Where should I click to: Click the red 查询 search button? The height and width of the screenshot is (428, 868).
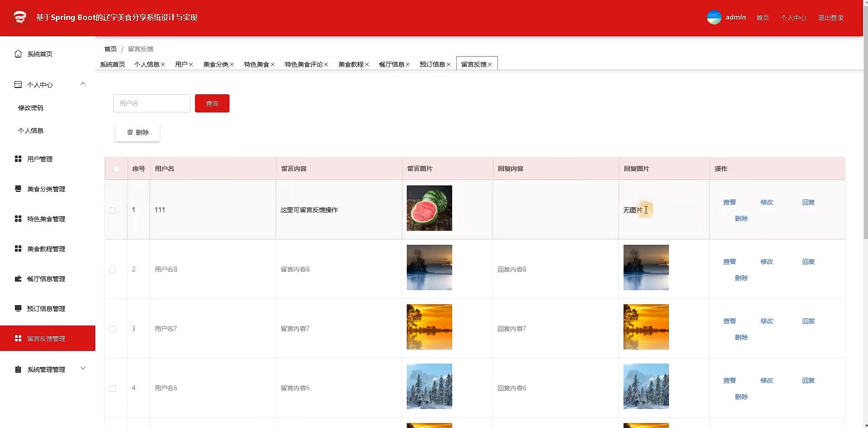tap(212, 103)
